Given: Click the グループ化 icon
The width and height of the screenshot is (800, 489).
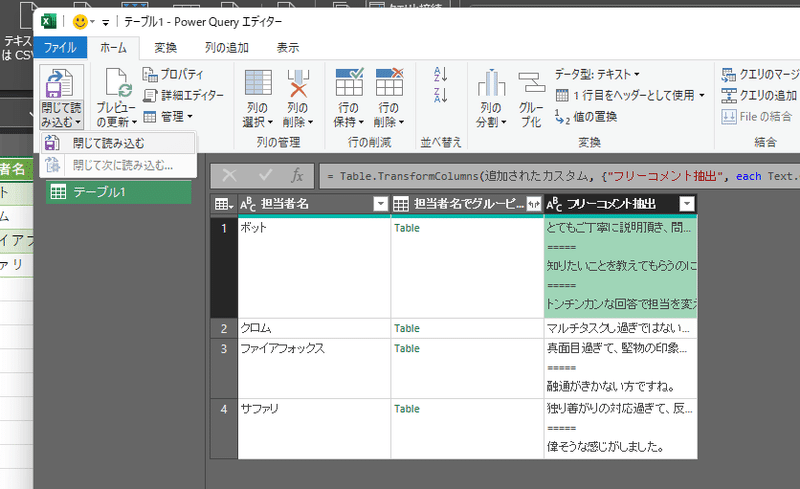Looking at the screenshot, I should click(532, 83).
